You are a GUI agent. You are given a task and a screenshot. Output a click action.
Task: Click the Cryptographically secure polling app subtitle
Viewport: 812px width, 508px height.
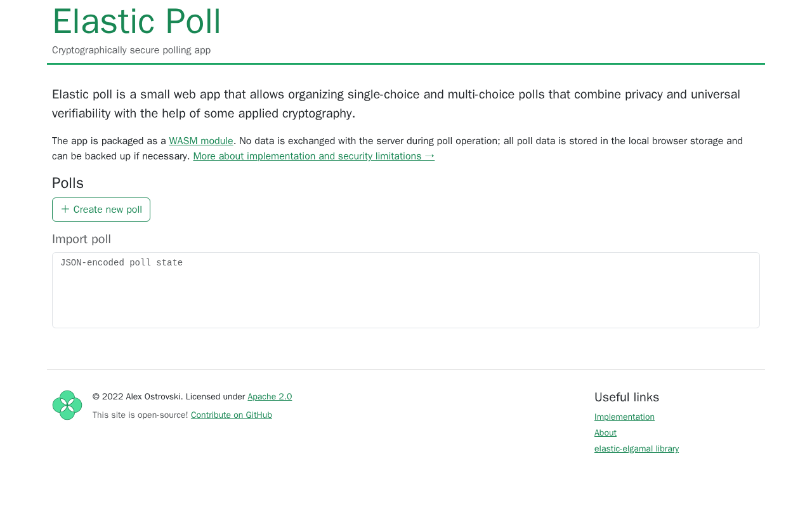pos(131,50)
